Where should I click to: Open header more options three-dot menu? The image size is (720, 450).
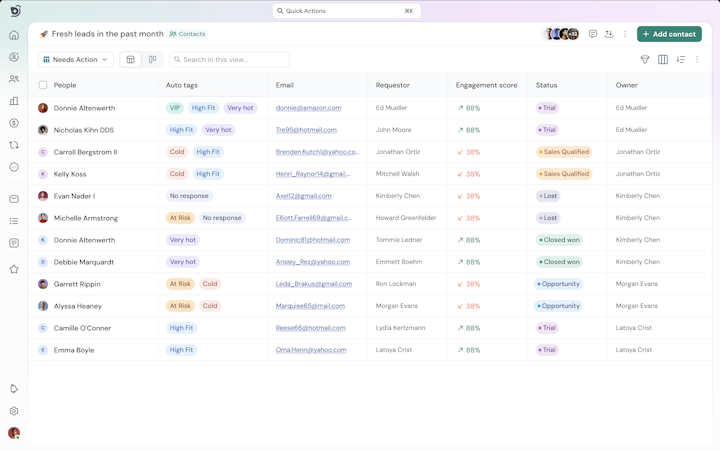pyautogui.click(x=625, y=34)
